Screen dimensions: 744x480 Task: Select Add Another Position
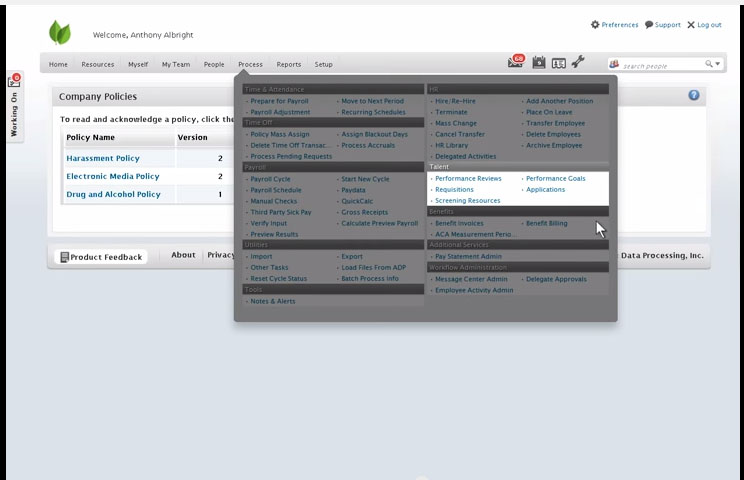(559, 101)
